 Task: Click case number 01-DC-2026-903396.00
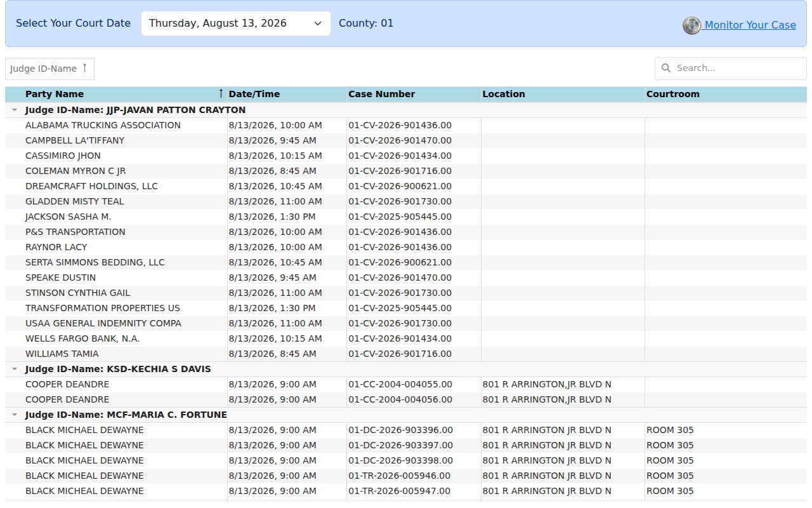(401, 430)
